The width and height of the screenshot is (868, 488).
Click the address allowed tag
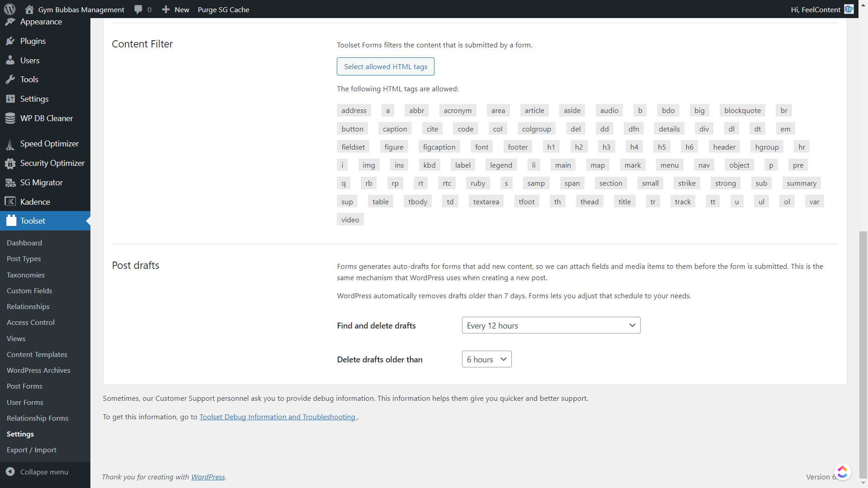coord(354,110)
